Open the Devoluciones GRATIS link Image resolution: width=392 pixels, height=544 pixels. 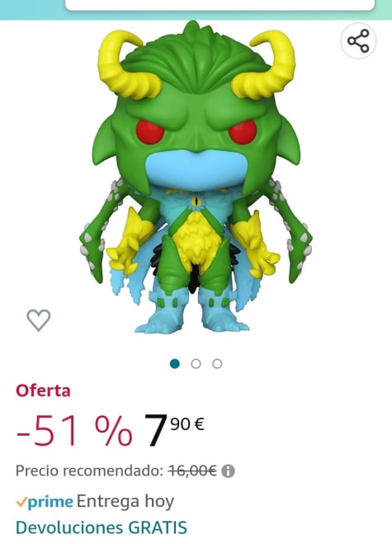coord(102,527)
